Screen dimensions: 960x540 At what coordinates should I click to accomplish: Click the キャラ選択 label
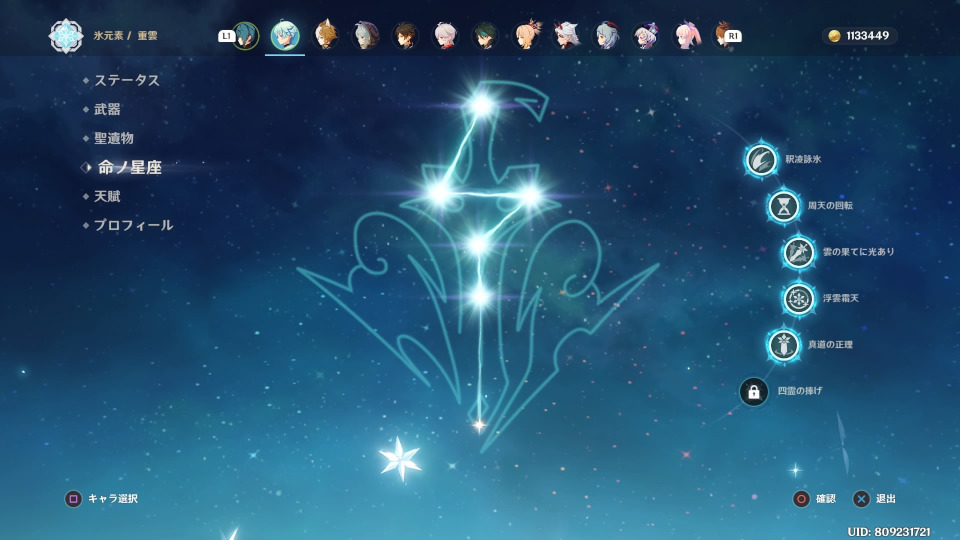click(x=113, y=499)
